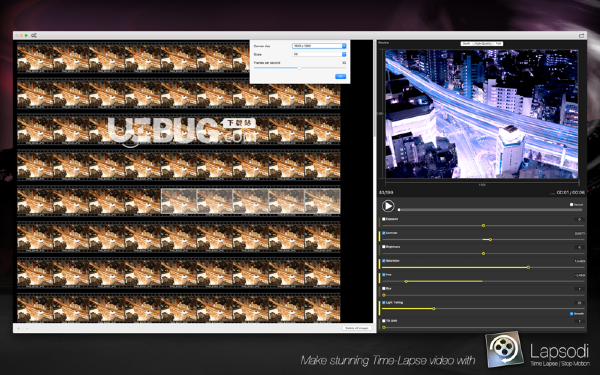
Task: Click the Exposure slider handle
Action: tap(483, 226)
